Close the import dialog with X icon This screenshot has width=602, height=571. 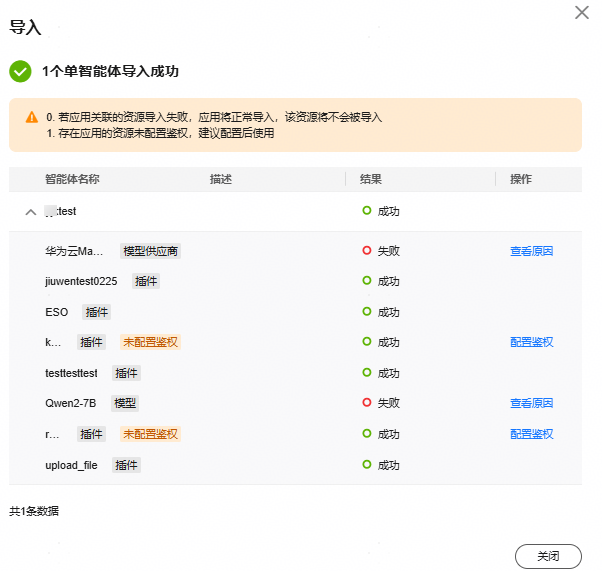(582, 13)
